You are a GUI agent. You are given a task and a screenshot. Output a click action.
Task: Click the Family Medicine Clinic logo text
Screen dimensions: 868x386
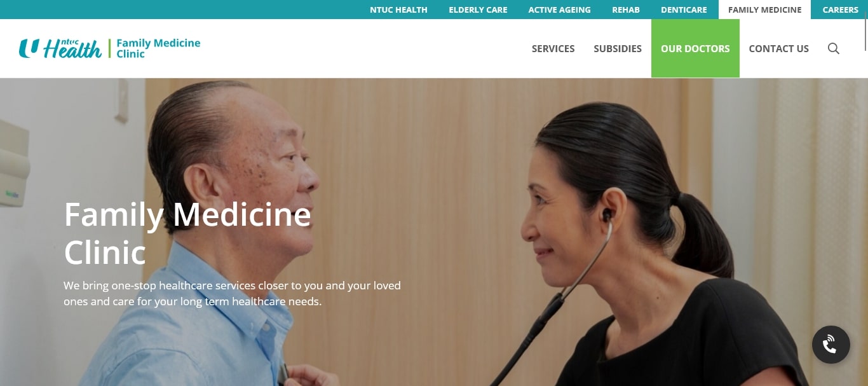tap(158, 48)
